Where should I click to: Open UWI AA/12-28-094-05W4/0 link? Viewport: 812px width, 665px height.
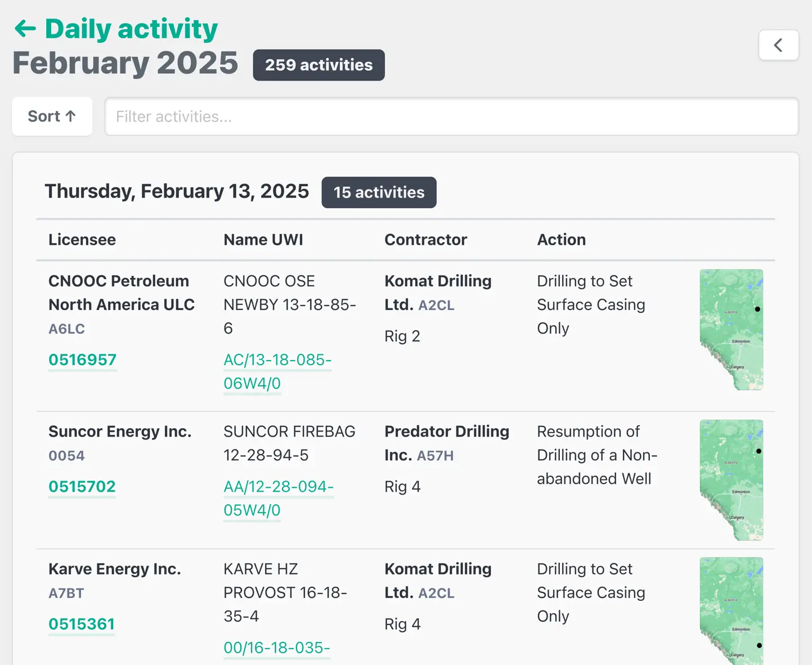[279, 498]
